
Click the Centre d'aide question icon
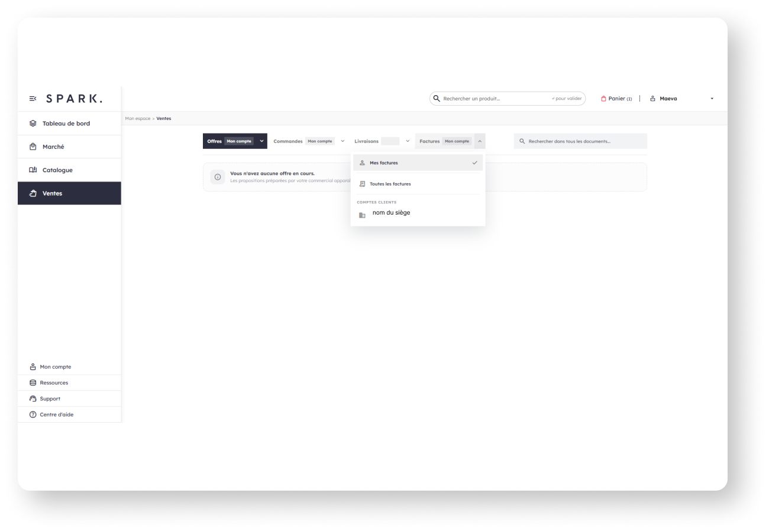click(x=33, y=414)
